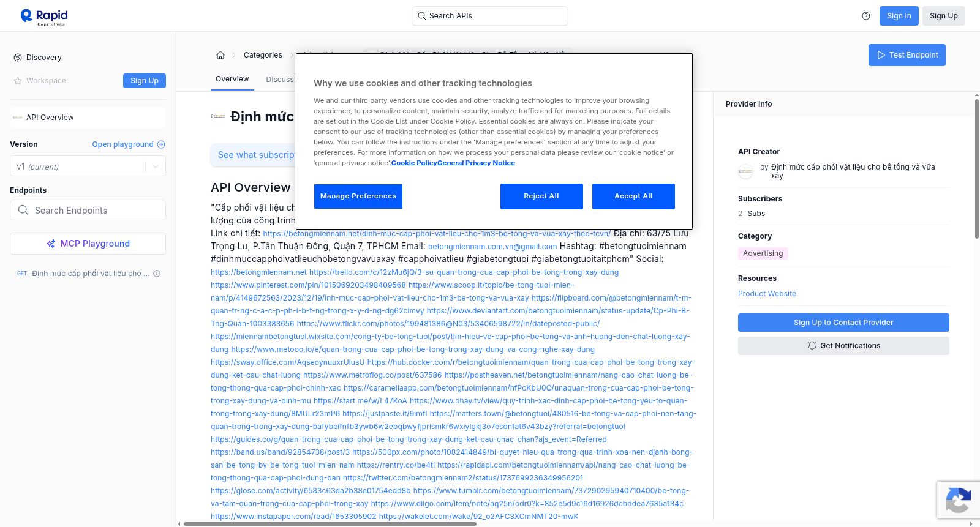Click the reCAPTCHA badge
The image size is (980, 527).
(x=958, y=500)
